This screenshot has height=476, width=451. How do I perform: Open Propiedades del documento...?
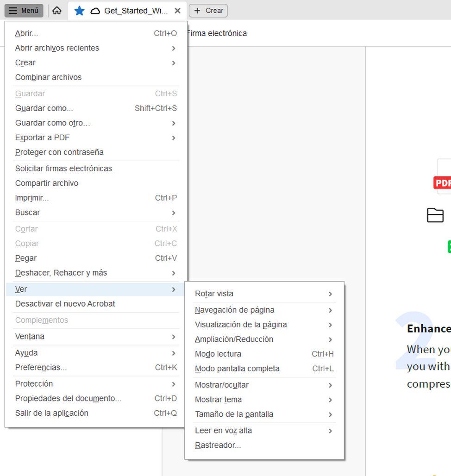(x=96, y=398)
